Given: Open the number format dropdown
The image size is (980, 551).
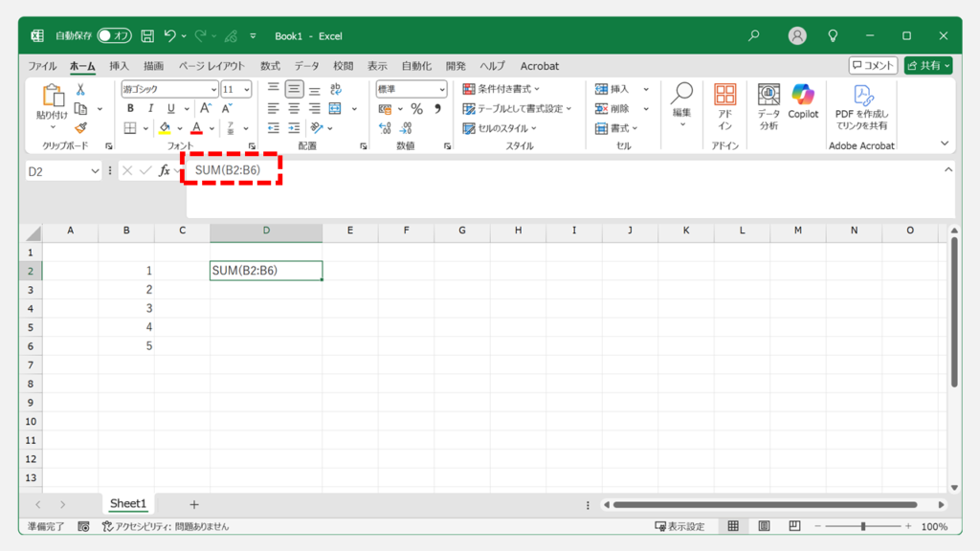Looking at the screenshot, I should (x=442, y=90).
